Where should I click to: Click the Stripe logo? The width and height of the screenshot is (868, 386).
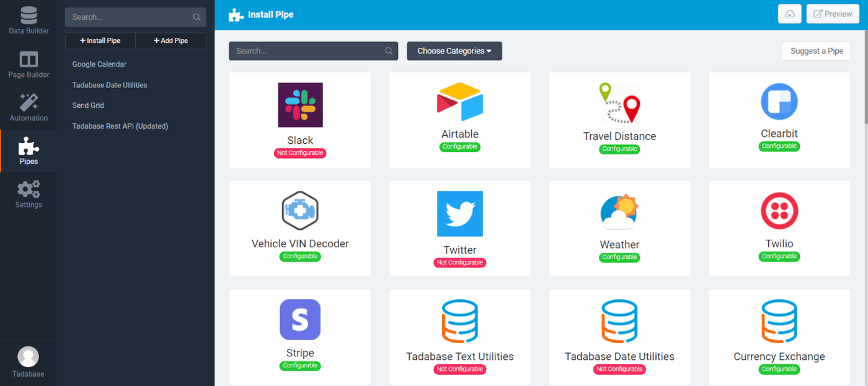[x=300, y=320]
